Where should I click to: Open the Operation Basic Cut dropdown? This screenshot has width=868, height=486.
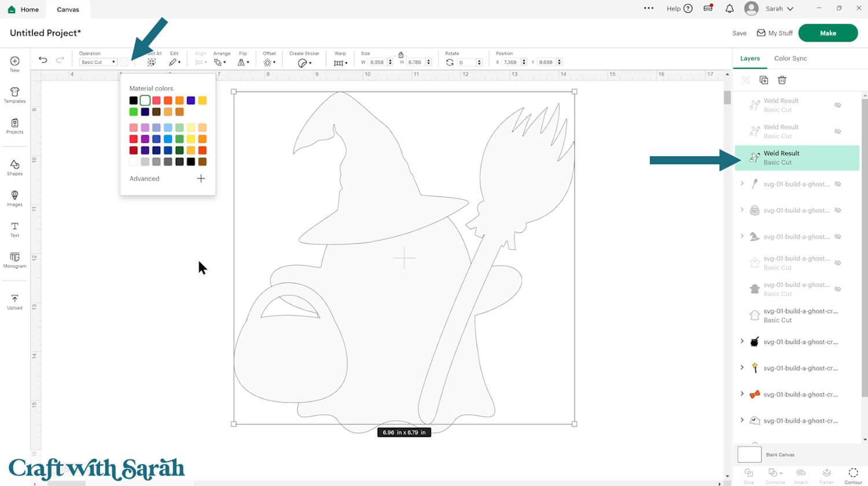pos(98,62)
